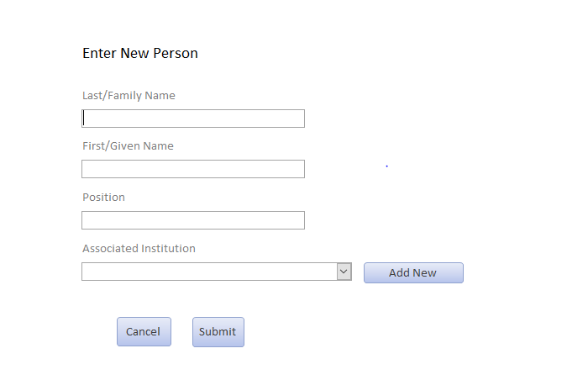This screenshot has width=588, height=380.
Task: Activate the job position entry field
Action: pyautogui.click(x=193, y=220)
